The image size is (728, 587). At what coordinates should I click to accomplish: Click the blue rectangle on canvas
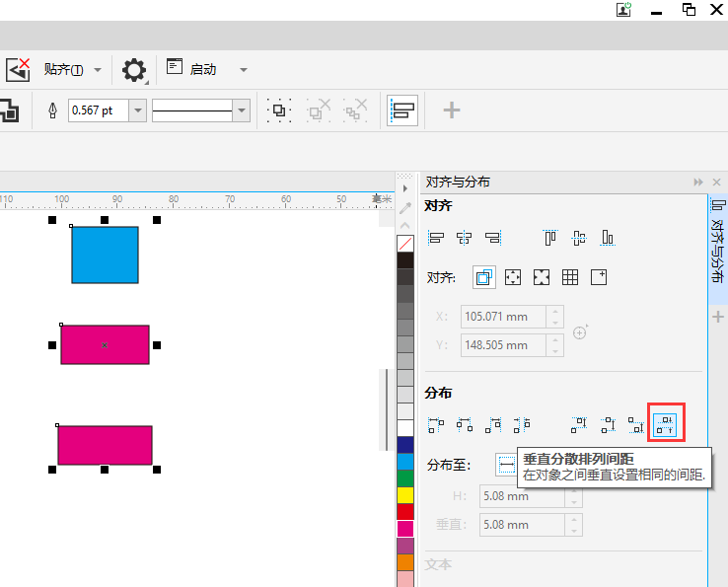(105, 255)
